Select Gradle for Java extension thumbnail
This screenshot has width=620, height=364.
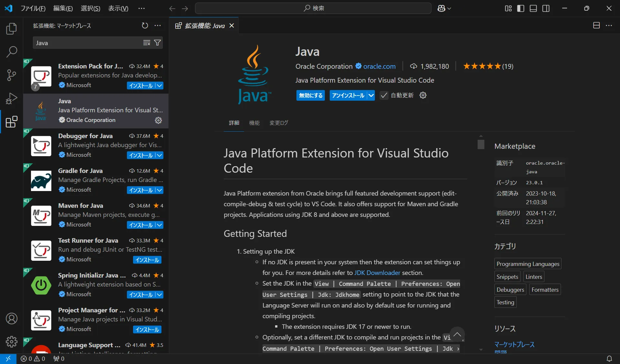41,181
